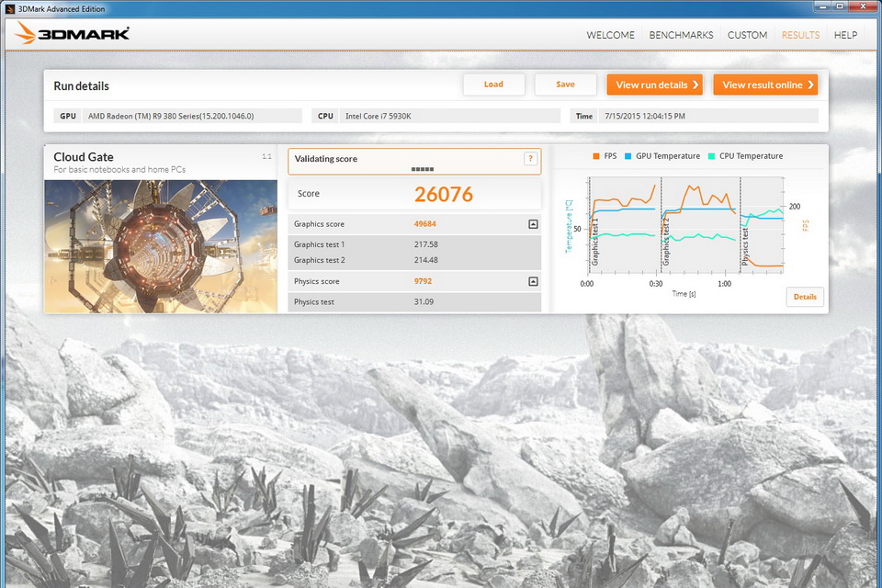This screenshot has height=588, width=882.
Task: Click the Physics test chart segment
Action: tap(762, 225)
